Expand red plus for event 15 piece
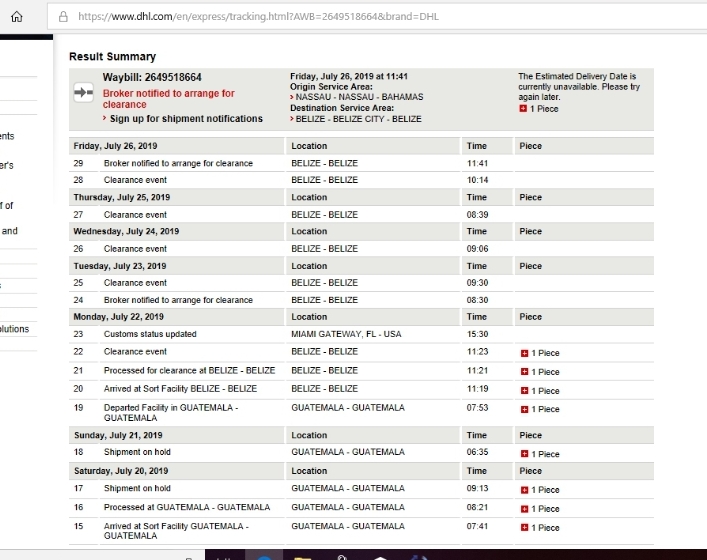707x560 pixels. [524, 528]
